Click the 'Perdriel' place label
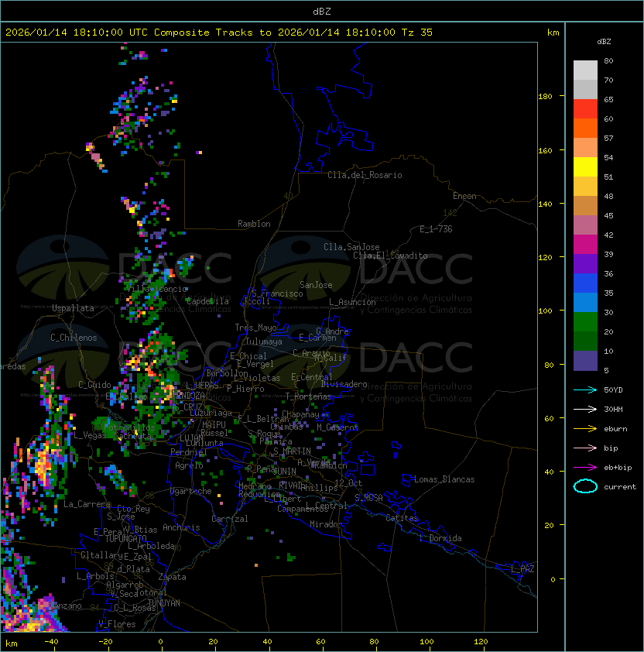The image size is (644, 652). coord(189,452)
